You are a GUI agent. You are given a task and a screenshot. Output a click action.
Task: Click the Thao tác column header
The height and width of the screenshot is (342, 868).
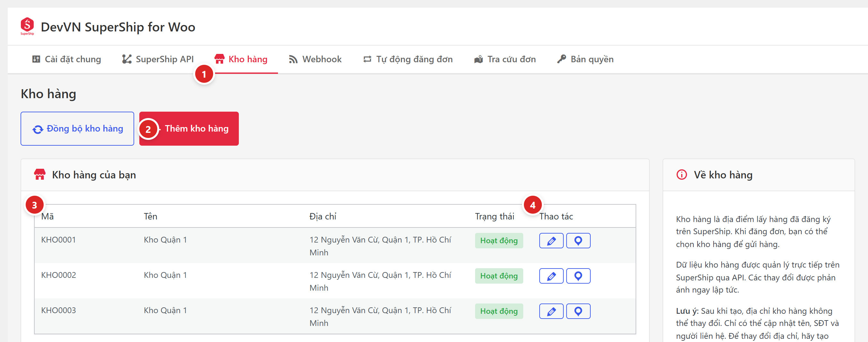point(556,217)
